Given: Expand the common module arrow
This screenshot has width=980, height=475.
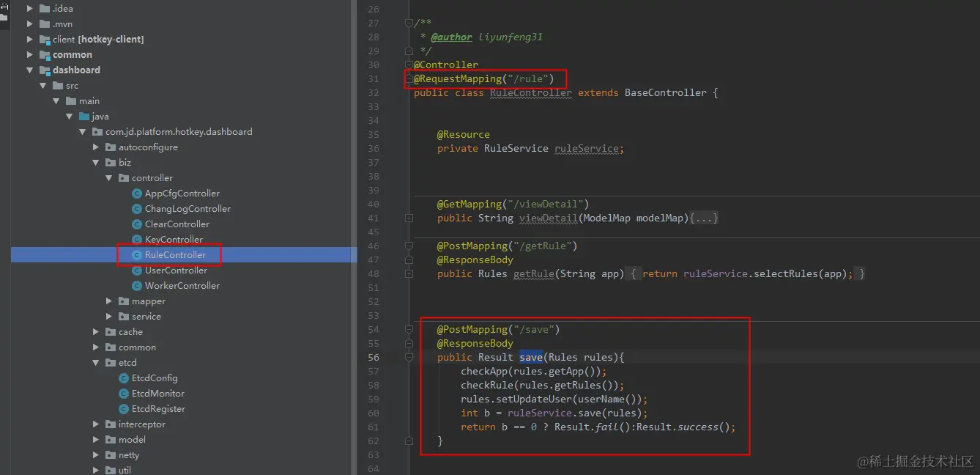Looking at the screenshot, I should coord(30,55).
